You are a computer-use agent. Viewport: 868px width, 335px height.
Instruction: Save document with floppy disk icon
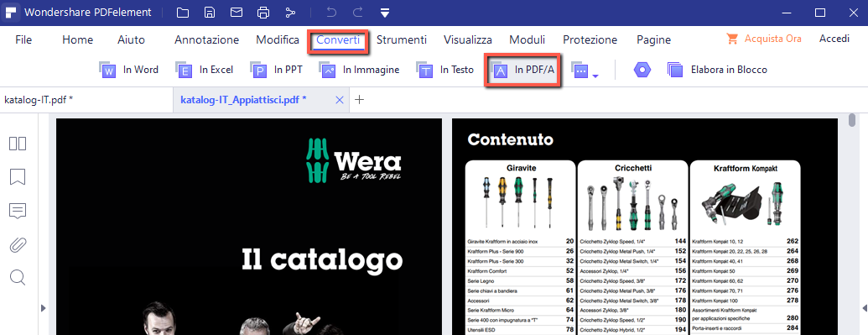click(210, 13)
